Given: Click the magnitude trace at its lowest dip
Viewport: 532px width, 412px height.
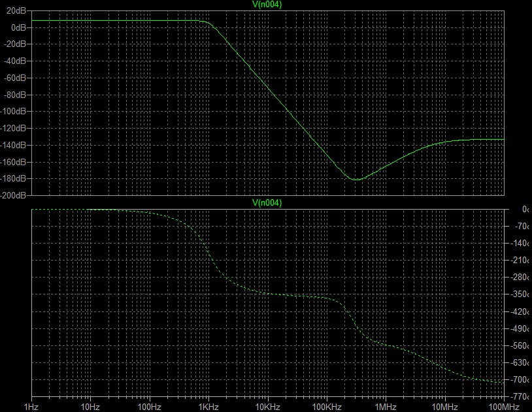Looking at the screenshot, I should (356, 179).
